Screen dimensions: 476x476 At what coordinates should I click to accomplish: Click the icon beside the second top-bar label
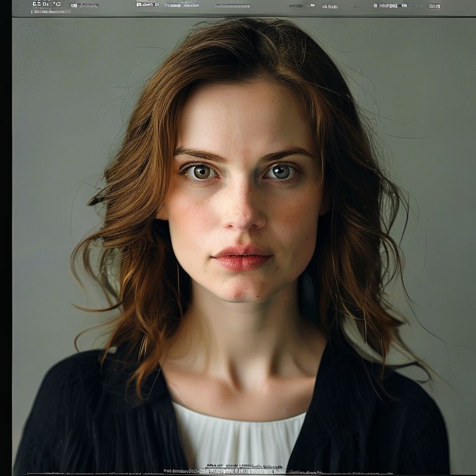click(73, 5)
